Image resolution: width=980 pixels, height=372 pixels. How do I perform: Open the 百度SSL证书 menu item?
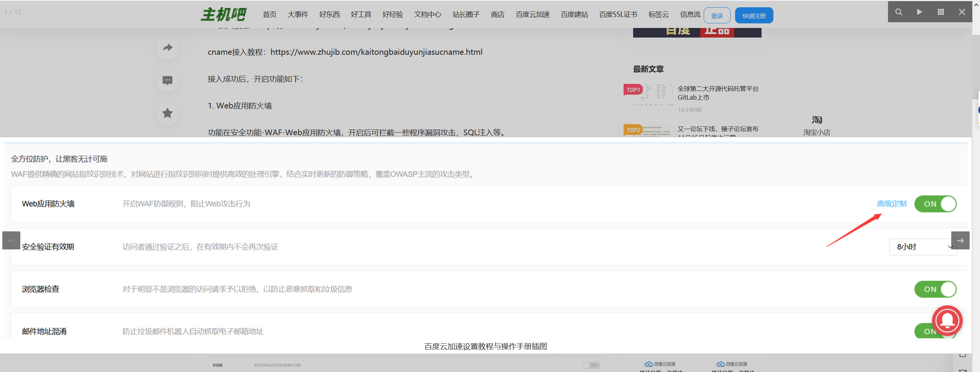(x=618, y=15)
